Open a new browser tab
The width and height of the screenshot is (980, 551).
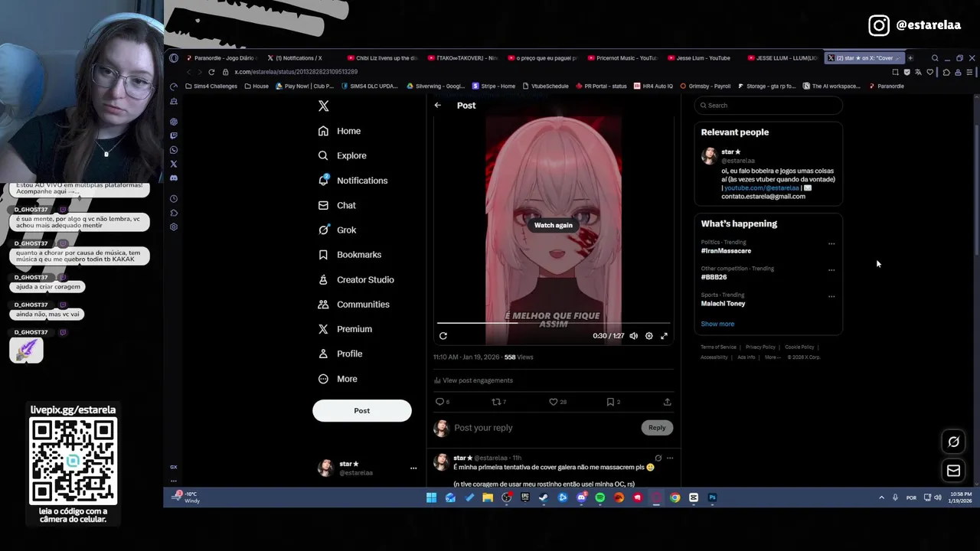(910, 58)
